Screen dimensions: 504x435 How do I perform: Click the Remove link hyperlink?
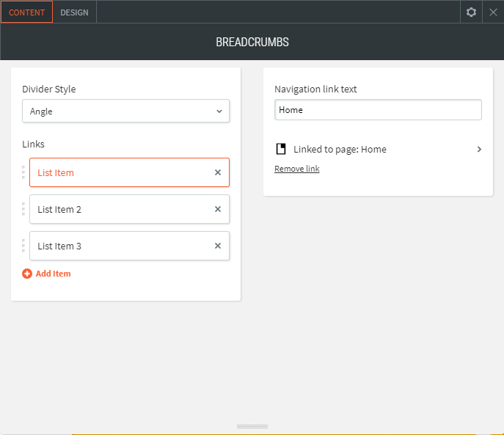click(x=296, y=169)
